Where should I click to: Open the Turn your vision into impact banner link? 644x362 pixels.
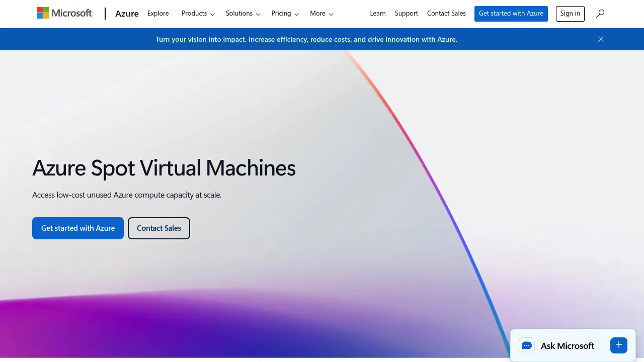point(306,39)
